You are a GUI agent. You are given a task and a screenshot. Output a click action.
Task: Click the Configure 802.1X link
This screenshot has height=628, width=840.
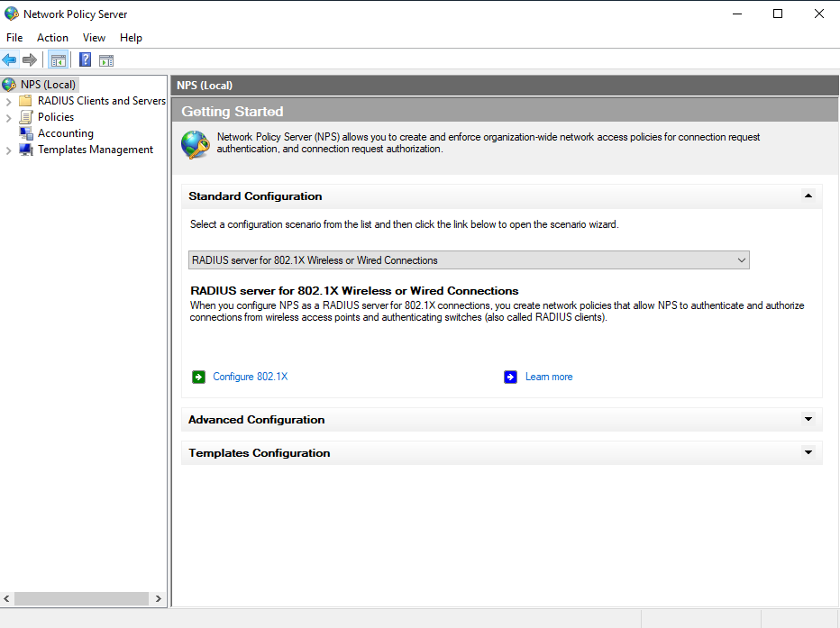[x=251, y=377]
